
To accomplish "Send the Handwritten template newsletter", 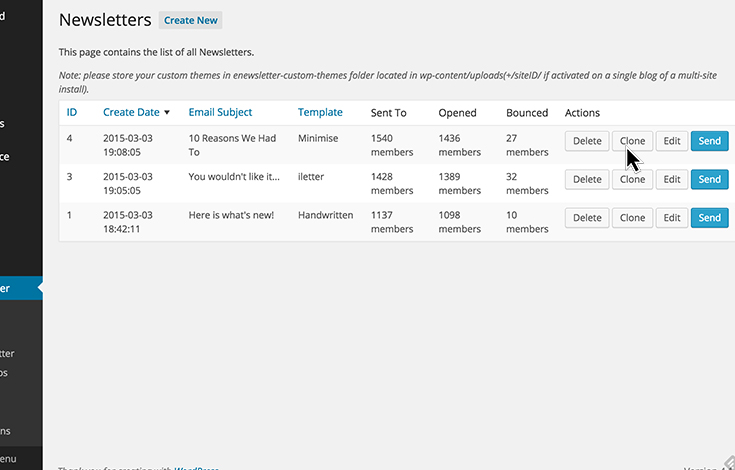I will (x=709, y=218).
